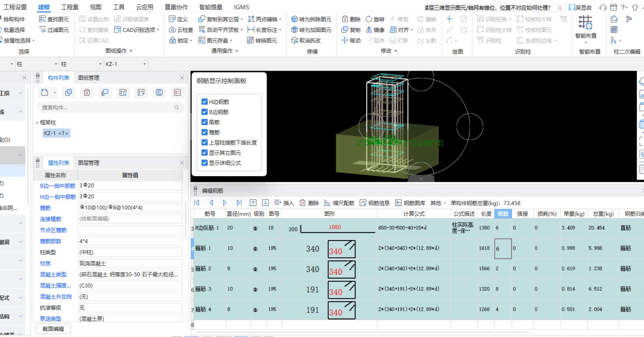Click 插入 insert row in 编辑钢筋
This screenshot has width=644, height=337.
pos(284,203)
